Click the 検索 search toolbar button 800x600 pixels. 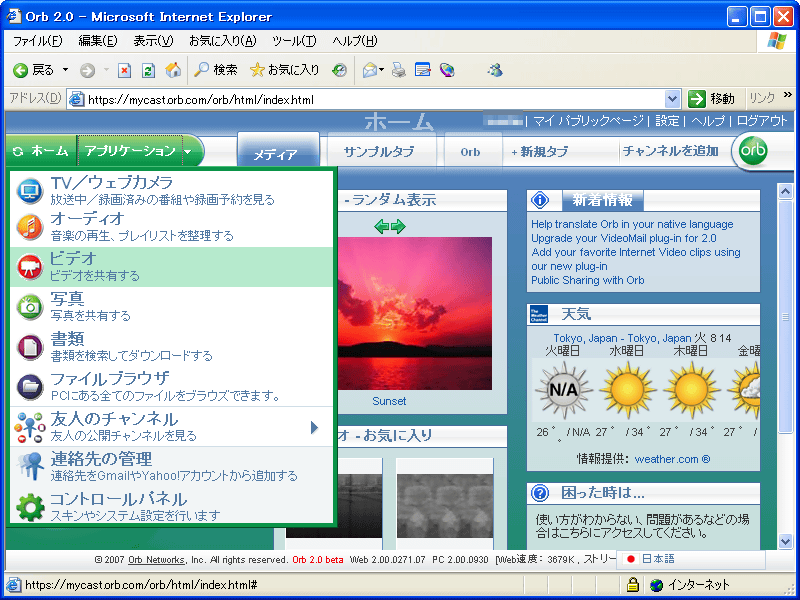(215, 70)
